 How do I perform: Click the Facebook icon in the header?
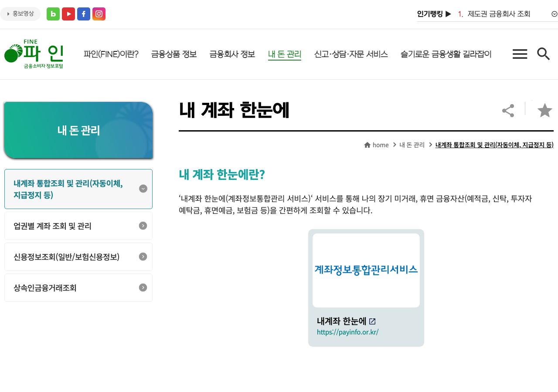83,14
